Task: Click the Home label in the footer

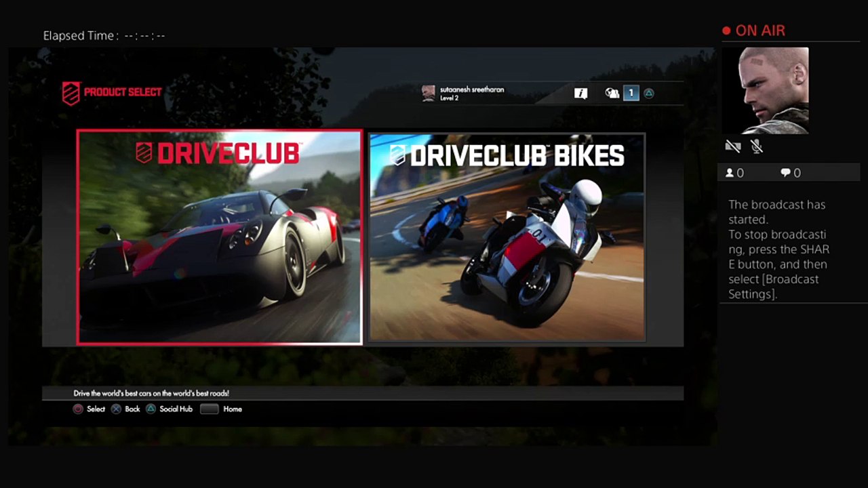Action: pos(233,409)
